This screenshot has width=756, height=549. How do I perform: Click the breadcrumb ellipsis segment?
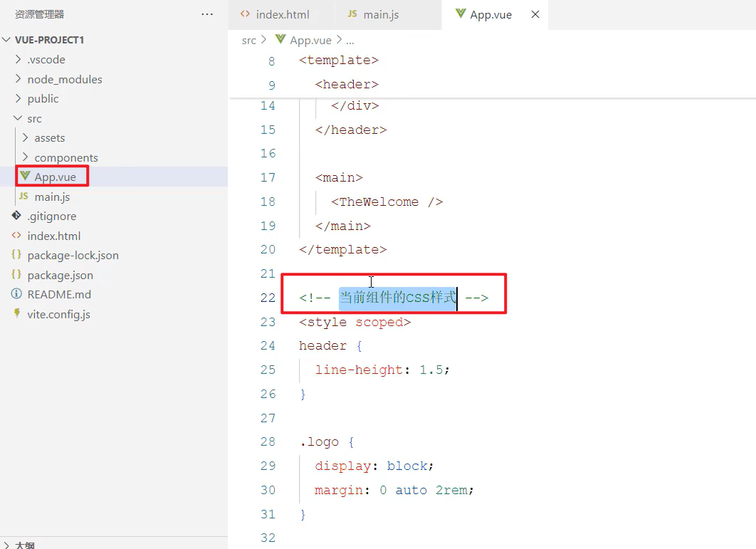coord(350,41)
